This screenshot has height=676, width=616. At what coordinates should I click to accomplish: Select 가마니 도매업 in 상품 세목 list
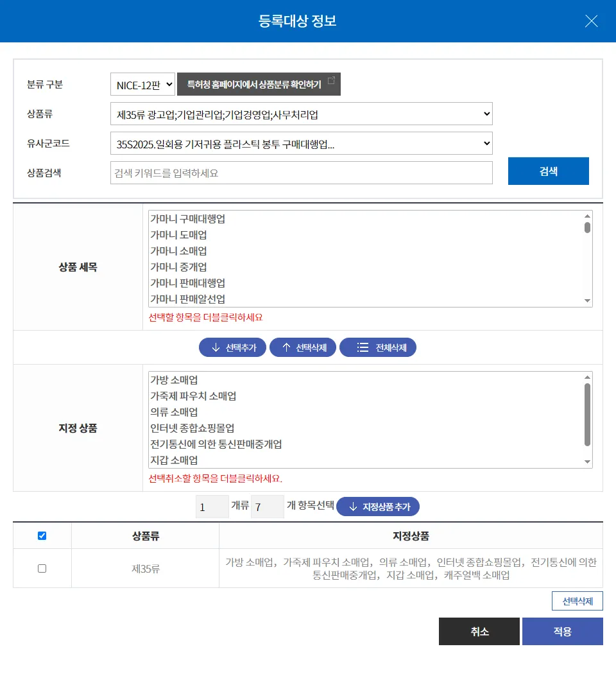[179, 235]
